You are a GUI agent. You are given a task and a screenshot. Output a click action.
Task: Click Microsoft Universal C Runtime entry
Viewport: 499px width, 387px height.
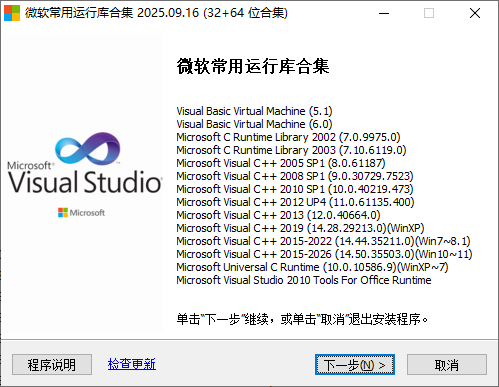click(x=312, y=267)
